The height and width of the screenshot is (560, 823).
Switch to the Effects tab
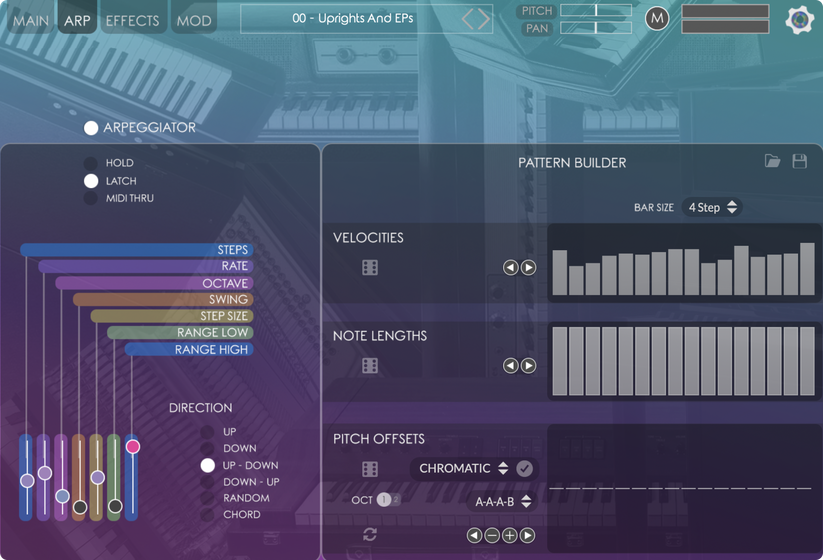pyautogui.click(x=132, y=20)
